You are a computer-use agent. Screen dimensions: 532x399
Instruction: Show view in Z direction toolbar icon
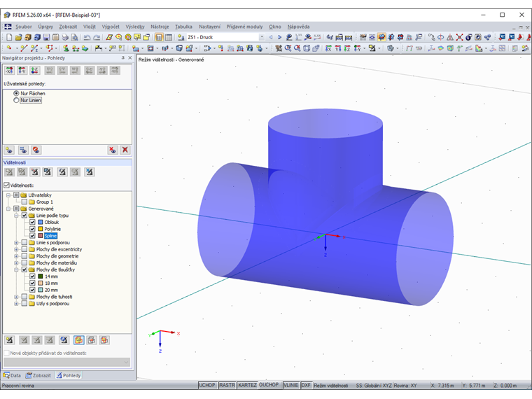tap(347, 48)
